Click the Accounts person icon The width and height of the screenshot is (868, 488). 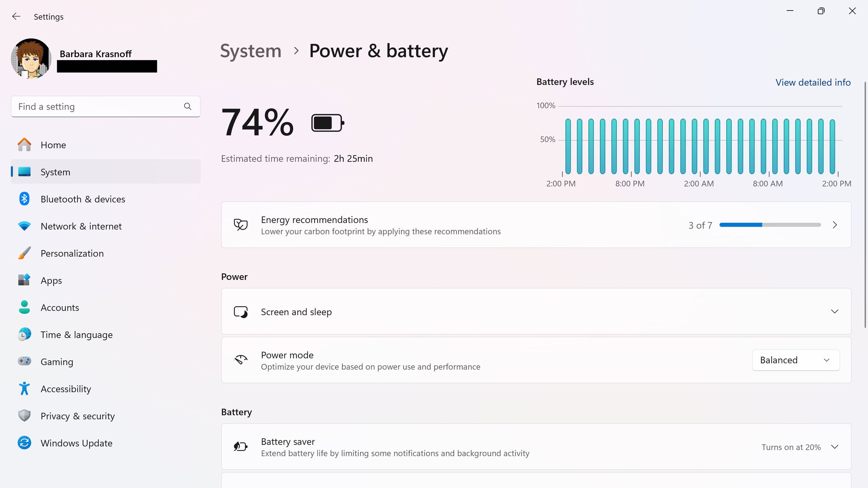24,307
